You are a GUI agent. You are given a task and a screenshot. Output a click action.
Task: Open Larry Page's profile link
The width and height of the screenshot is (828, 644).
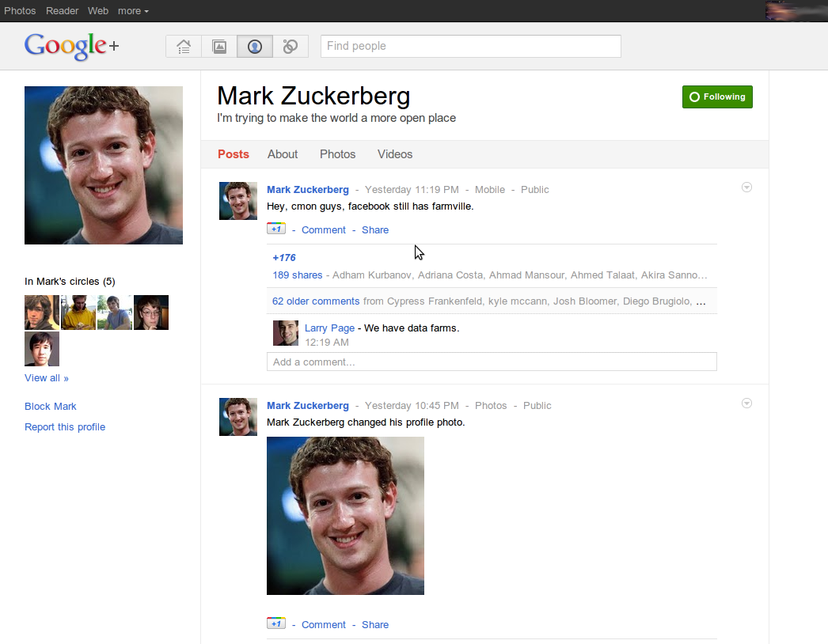[x=329, y=328]
